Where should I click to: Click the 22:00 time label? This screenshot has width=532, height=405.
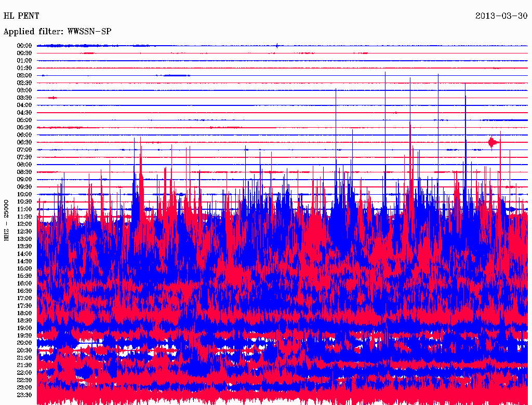(24, 372)
